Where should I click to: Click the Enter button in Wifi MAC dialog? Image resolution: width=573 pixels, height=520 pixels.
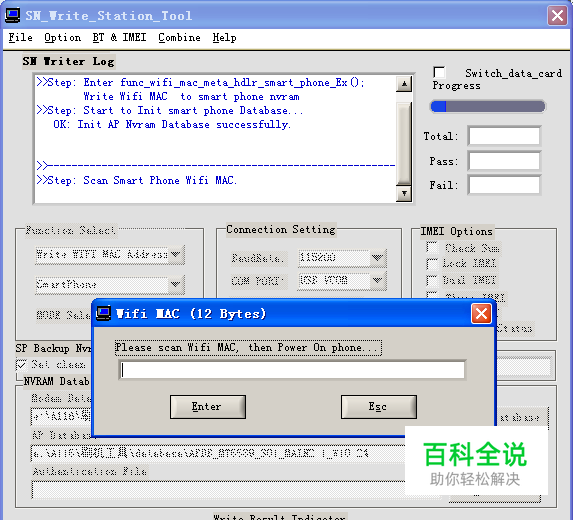tap(208, 407)
